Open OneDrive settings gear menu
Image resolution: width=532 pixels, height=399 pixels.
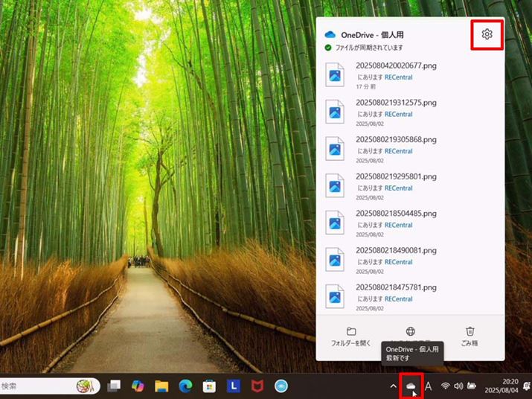(487, 34)
